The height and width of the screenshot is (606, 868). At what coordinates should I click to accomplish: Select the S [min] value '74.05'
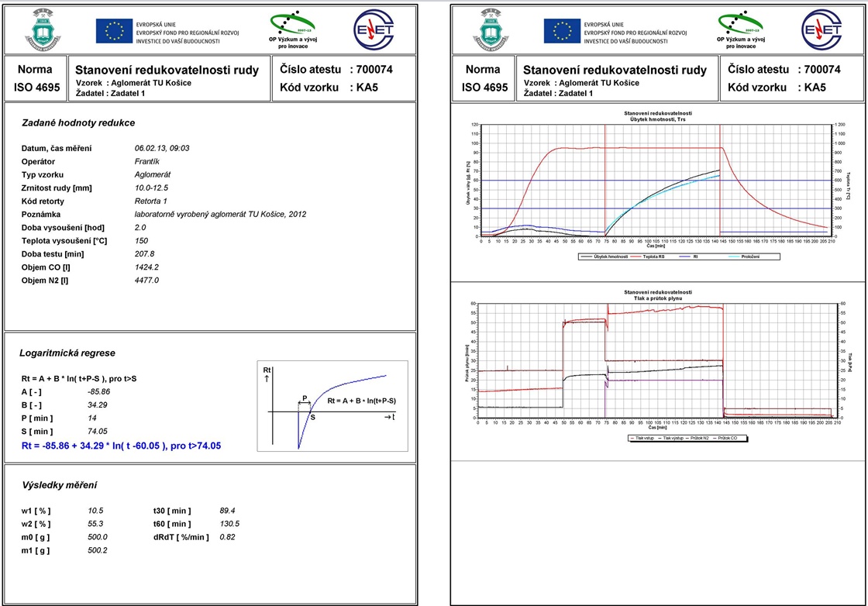point(98,432)
